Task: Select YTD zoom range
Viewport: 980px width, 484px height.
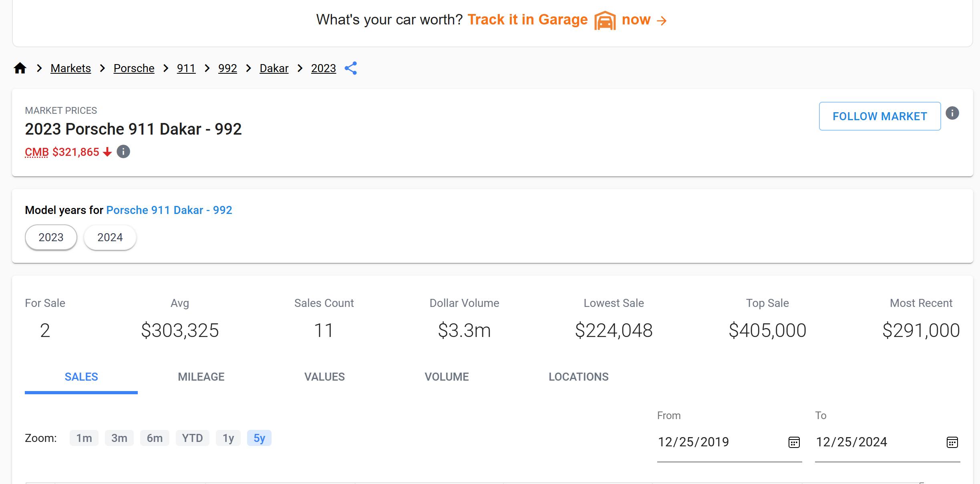Action: [192, 438]
